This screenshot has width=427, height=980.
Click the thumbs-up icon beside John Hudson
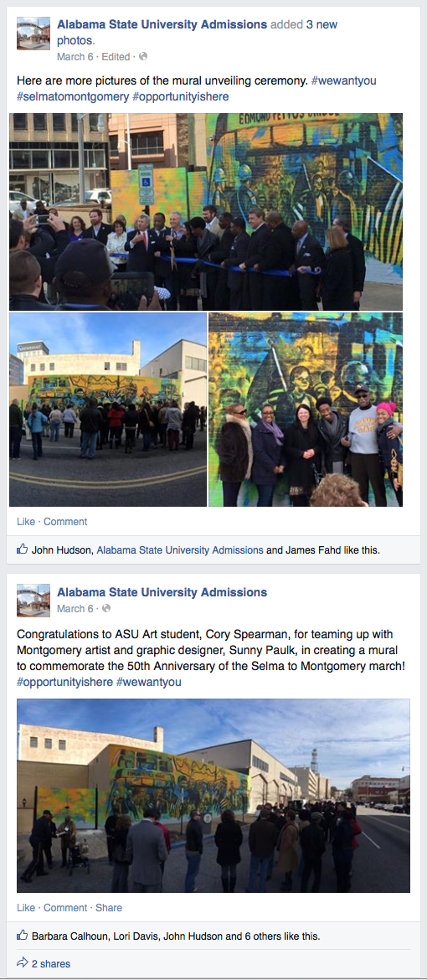pyautogui.click(x=23, y=550)
